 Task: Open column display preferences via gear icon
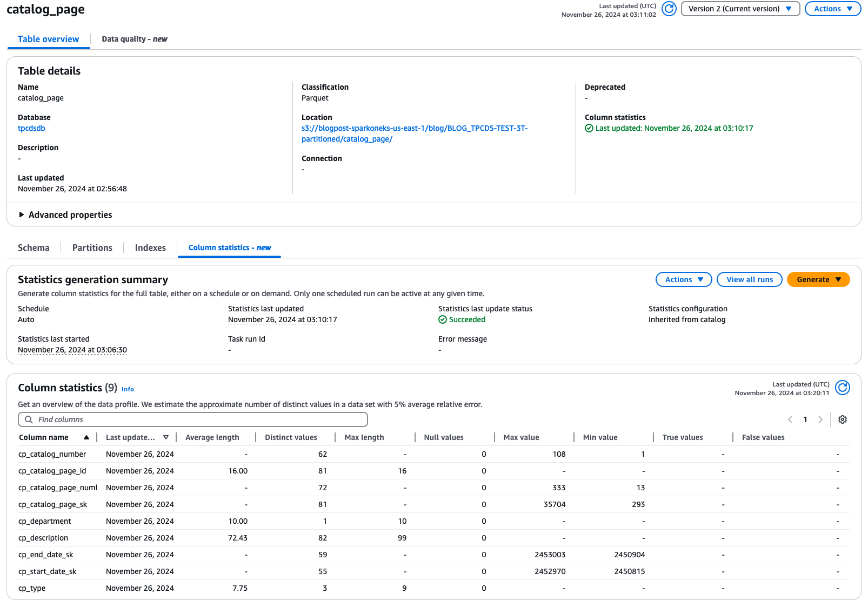pyautogui.click(x=842, y=419)
